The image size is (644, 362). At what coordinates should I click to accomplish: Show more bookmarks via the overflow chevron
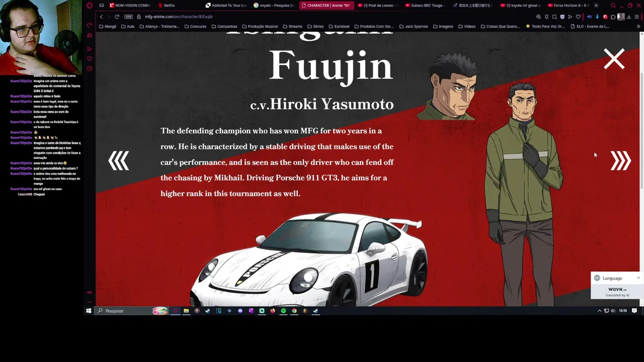point(638,26)
